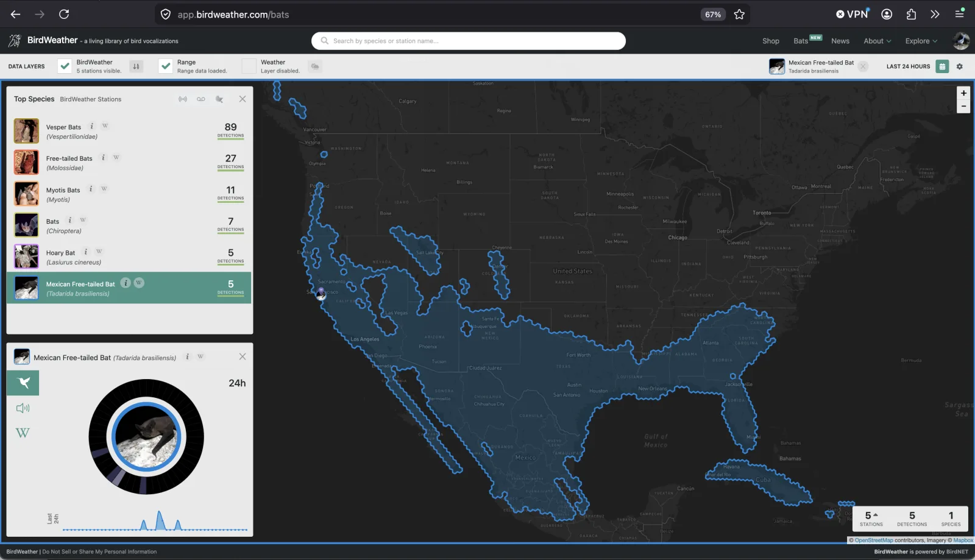Clear the Mexican Free-tailed Bat species filter

coord(863,66)
